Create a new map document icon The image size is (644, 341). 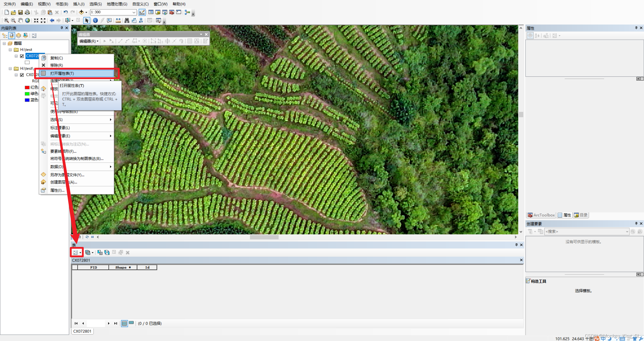click(x=7, y=12)
